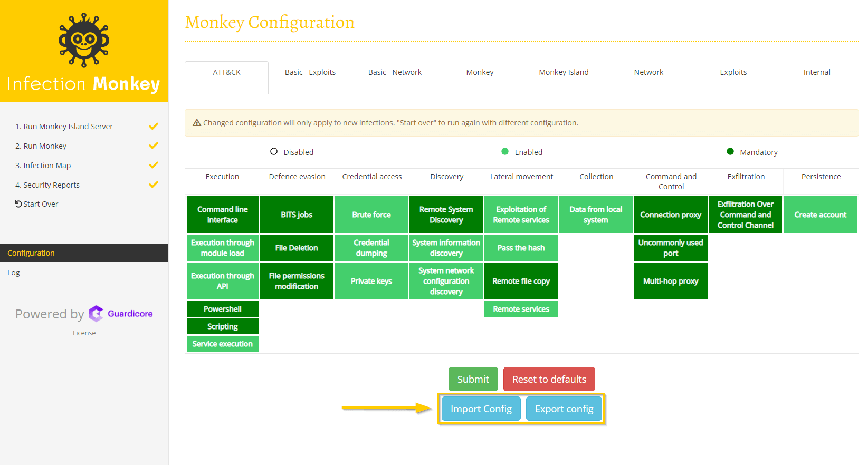Toggle the Pass the hash technique
The width and height of the screenshot is (868, 465).
click(x=521, y=248)
